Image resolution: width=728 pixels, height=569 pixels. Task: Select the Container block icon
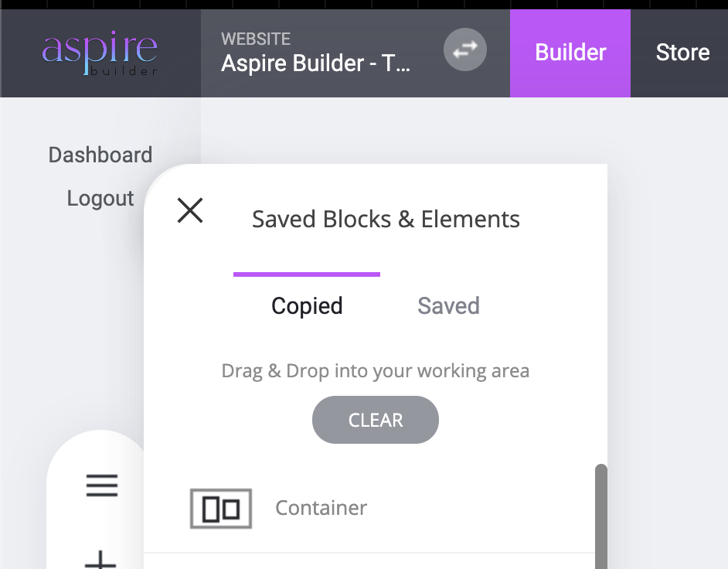(x=221, y=509)
